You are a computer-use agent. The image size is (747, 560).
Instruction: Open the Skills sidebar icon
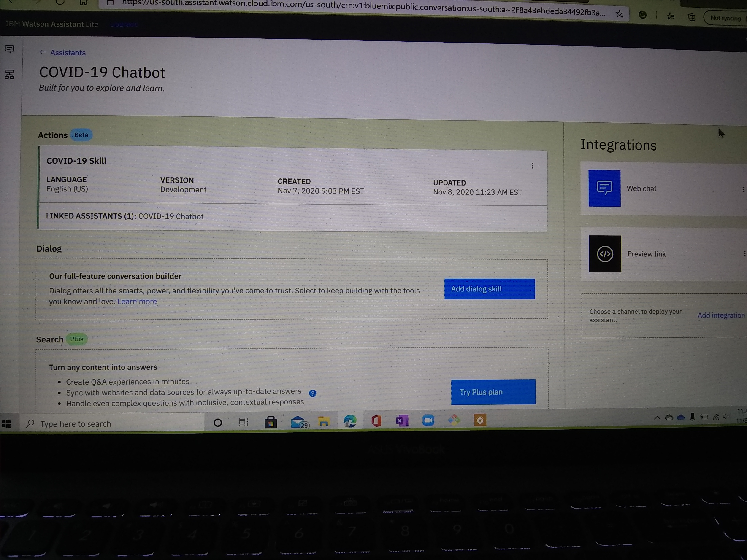point(9,74)
